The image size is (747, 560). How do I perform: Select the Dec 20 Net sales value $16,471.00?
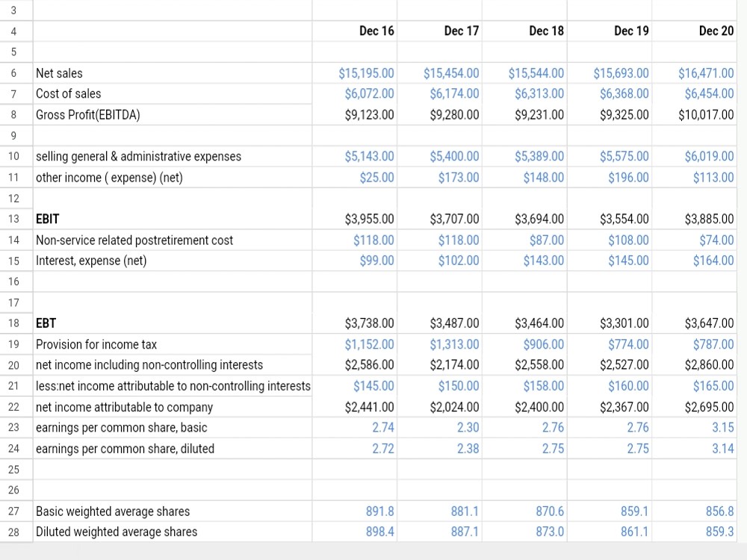(x=694, y=73)
